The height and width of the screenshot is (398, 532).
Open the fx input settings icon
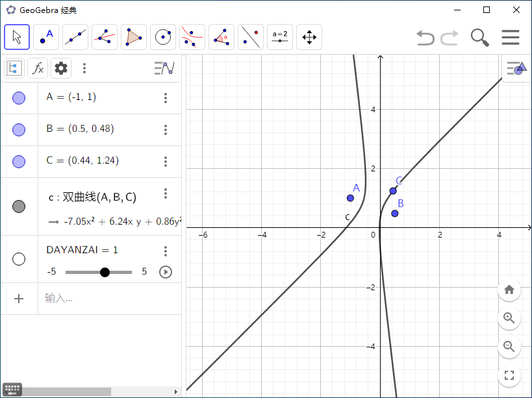[x=37, y=68]
